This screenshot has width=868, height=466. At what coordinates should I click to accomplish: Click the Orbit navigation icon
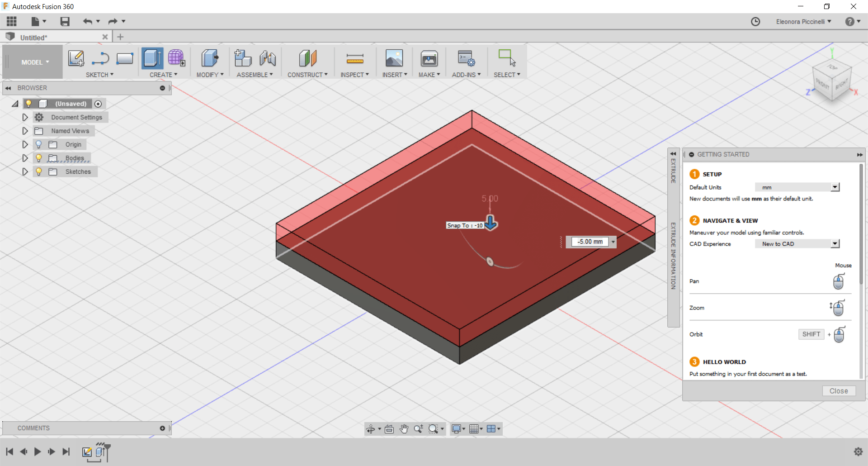tap(370, 429)
